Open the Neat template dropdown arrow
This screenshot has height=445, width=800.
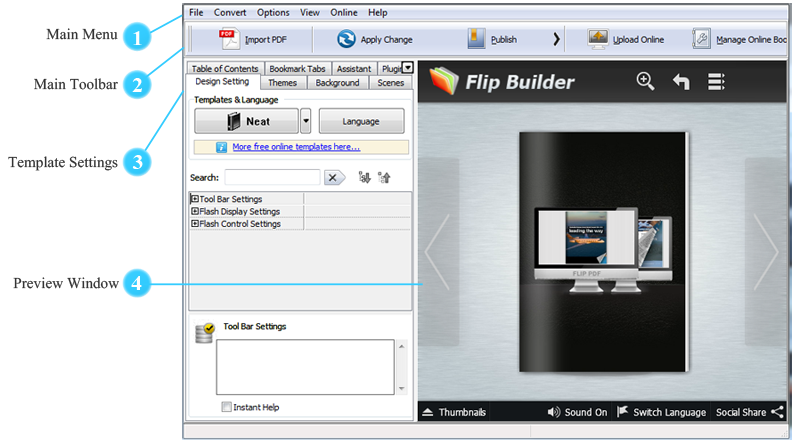click(306, 121)
